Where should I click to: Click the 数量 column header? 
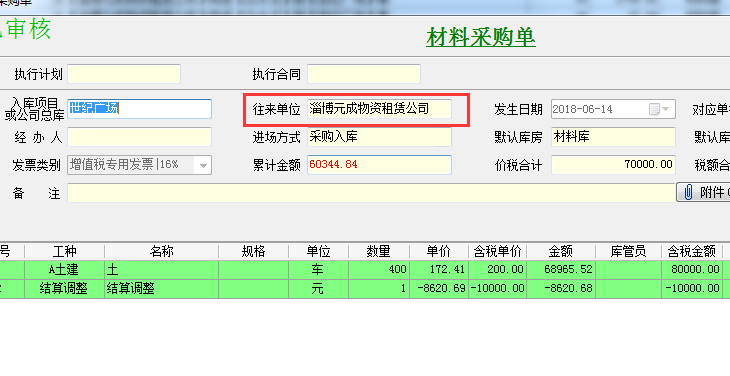click(378, 251)
